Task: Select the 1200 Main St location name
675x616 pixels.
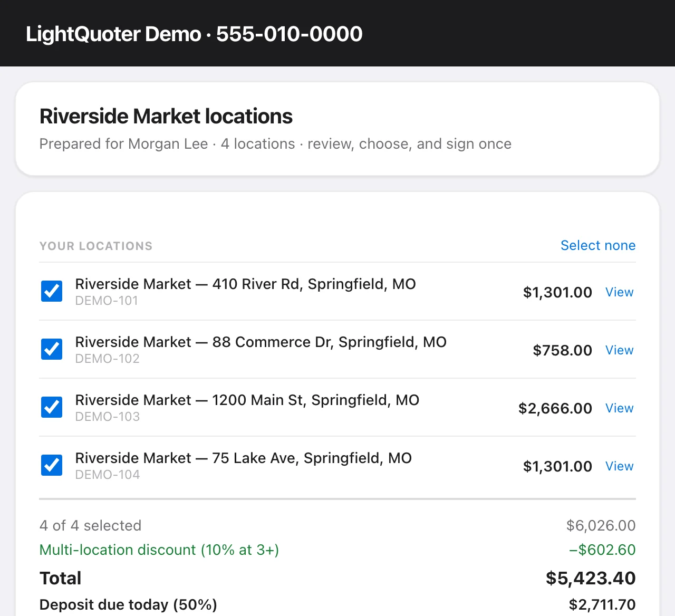Action: click(x=247, y=400)
